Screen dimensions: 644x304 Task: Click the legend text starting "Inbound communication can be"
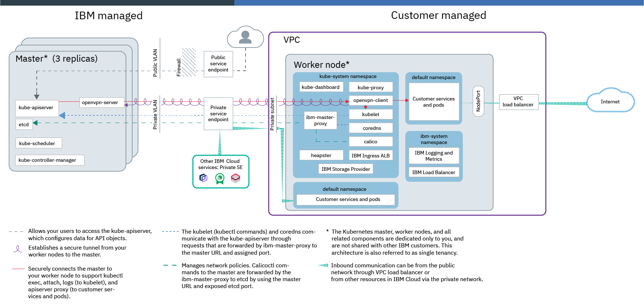pyautogui.click(x=407, y=272)
